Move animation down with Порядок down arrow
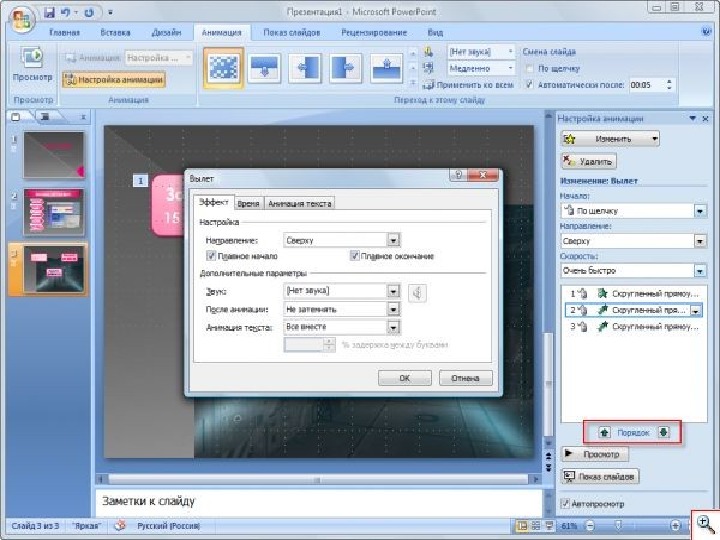The image size is (720, 540). [x=664, y=432]
